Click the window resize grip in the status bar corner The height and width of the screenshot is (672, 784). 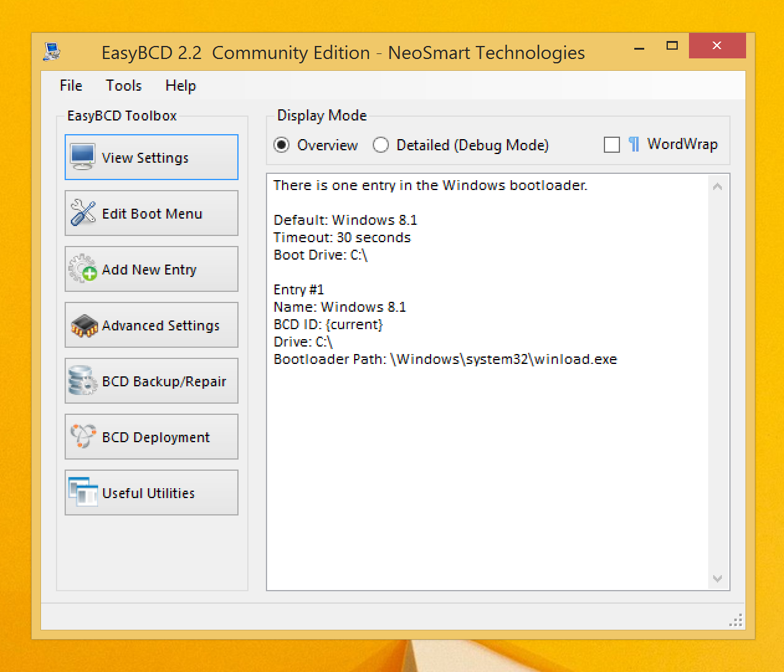coord(736,620)
